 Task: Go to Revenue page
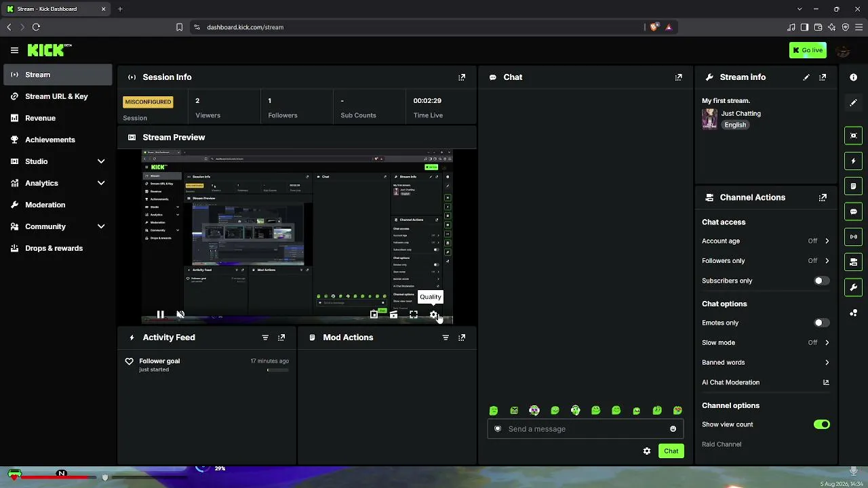click(x=58, y=118)
